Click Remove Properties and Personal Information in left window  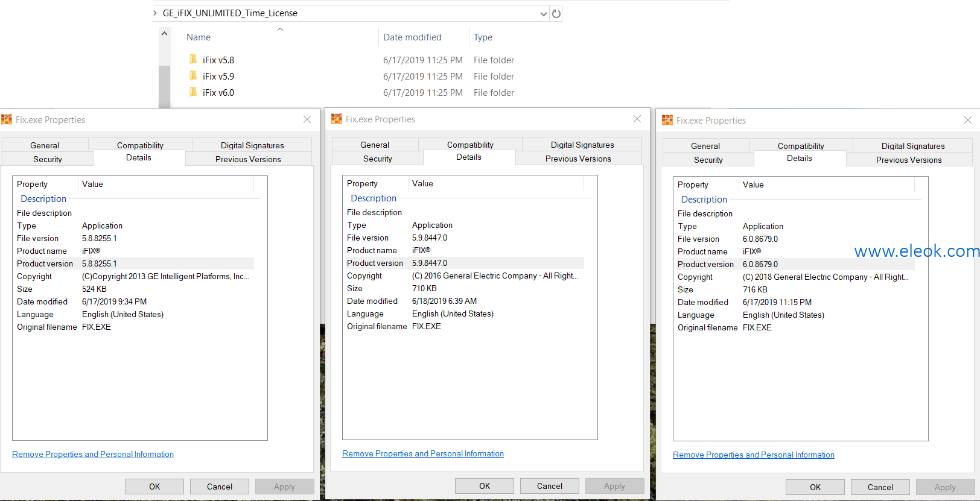(x=93, y=454)
